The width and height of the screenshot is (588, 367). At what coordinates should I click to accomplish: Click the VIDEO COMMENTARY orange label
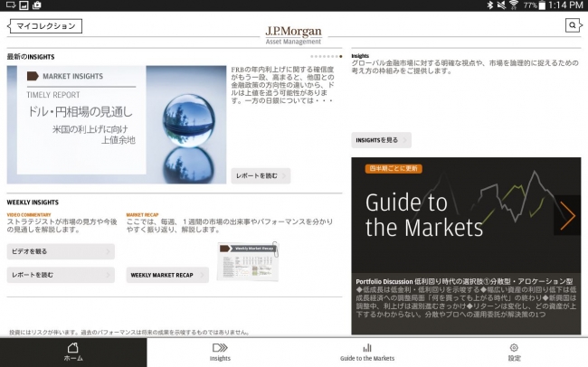pyautogui.click(x=29, y=215)
